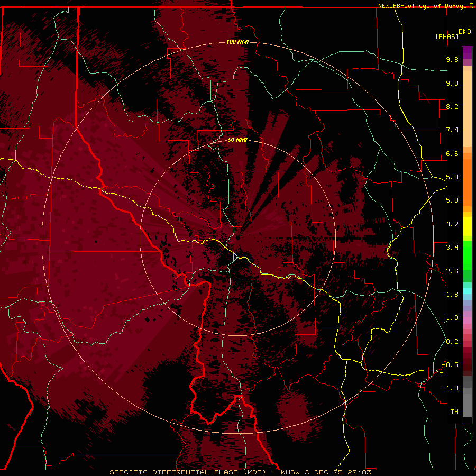Screen dimensions: 476x476
Task: Click the 100 NMI range ring label
Action: (237, 42)
